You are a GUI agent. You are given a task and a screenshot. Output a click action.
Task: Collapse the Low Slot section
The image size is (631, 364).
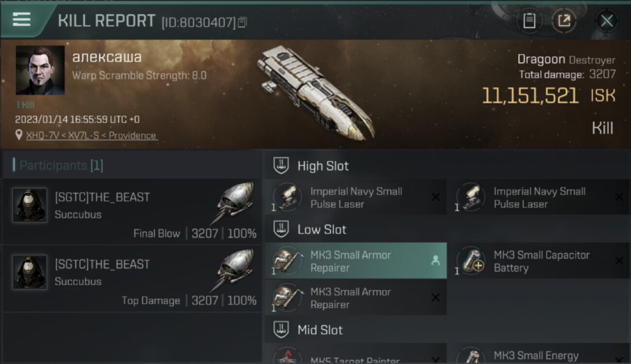[x=281, y=230]
